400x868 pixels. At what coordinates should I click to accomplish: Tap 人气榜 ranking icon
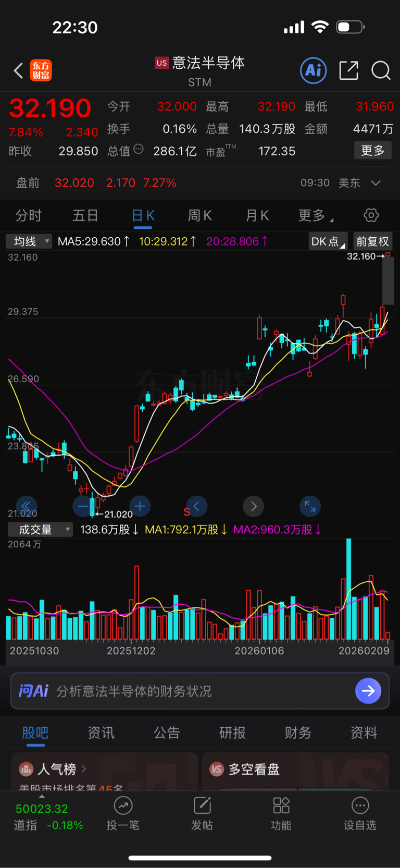tap(26, 769)
